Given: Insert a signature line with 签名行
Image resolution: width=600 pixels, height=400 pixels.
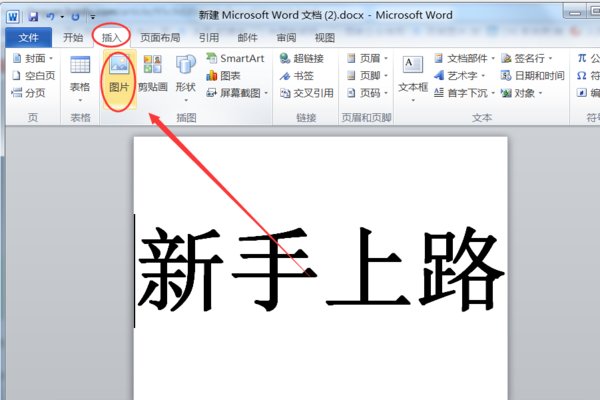Looking at the screenshot, I should 527,59.
